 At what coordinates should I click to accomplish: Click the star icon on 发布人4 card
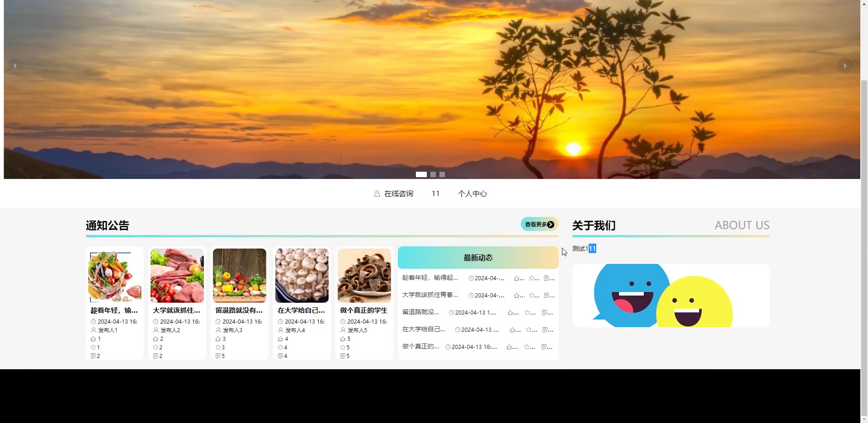[280, 348]
